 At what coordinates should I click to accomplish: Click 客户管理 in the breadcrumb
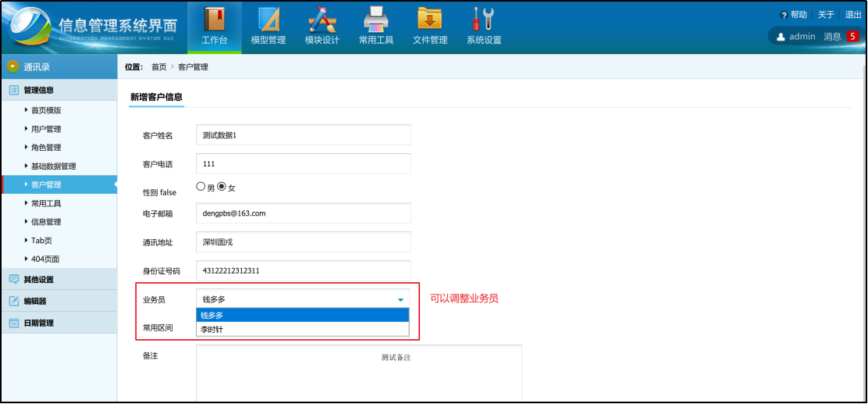coord(194,67)
